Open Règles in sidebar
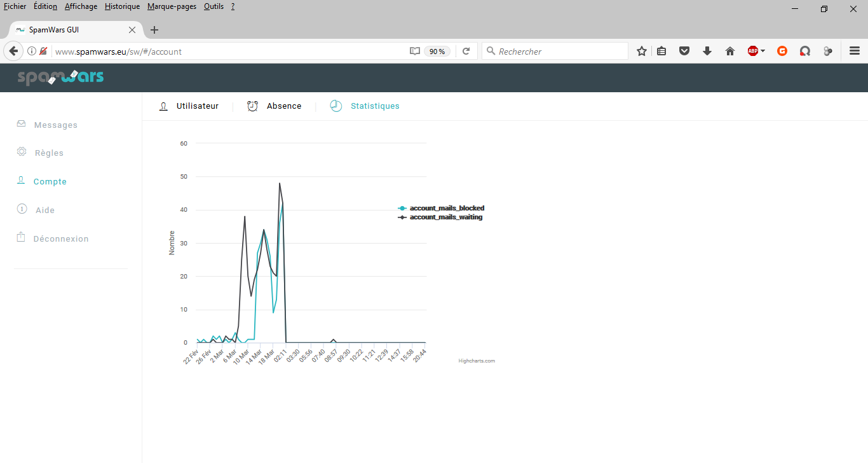868x463 pixels. point(49,153)
